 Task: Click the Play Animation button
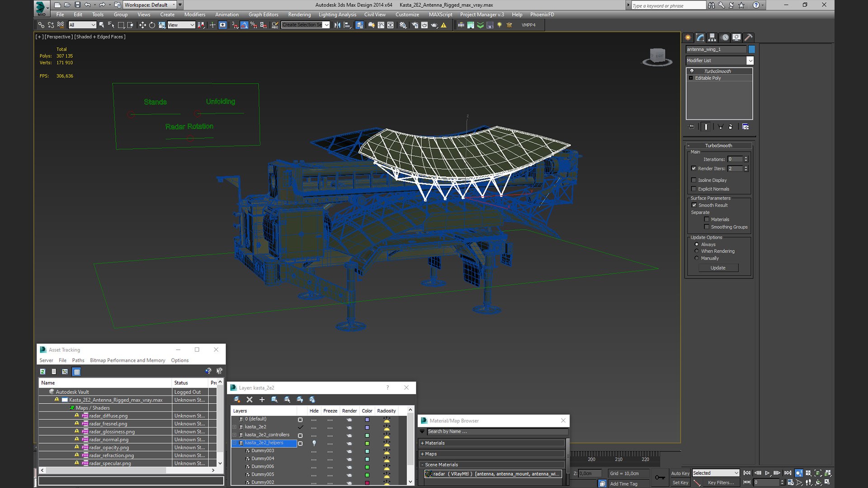point(767,473)
